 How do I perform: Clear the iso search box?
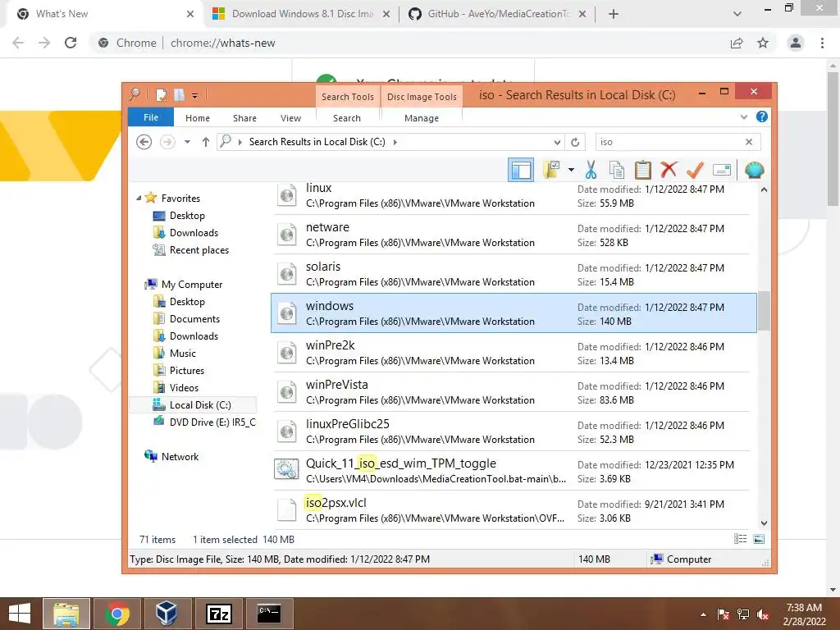tap(749, 142)
